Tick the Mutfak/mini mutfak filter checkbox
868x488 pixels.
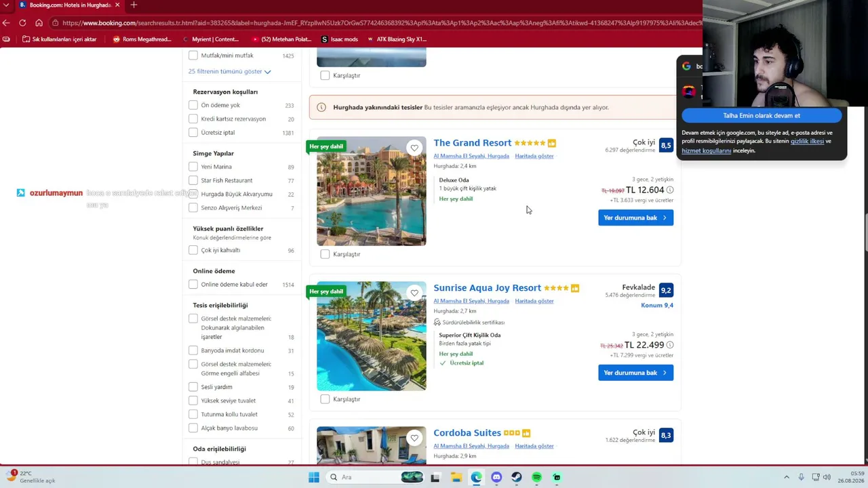(193, 56)
